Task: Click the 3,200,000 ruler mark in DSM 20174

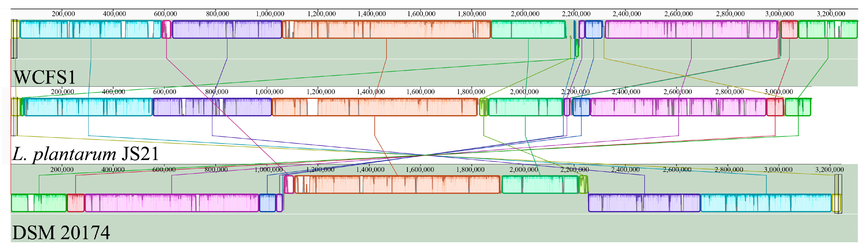Action: coord(829,170)
